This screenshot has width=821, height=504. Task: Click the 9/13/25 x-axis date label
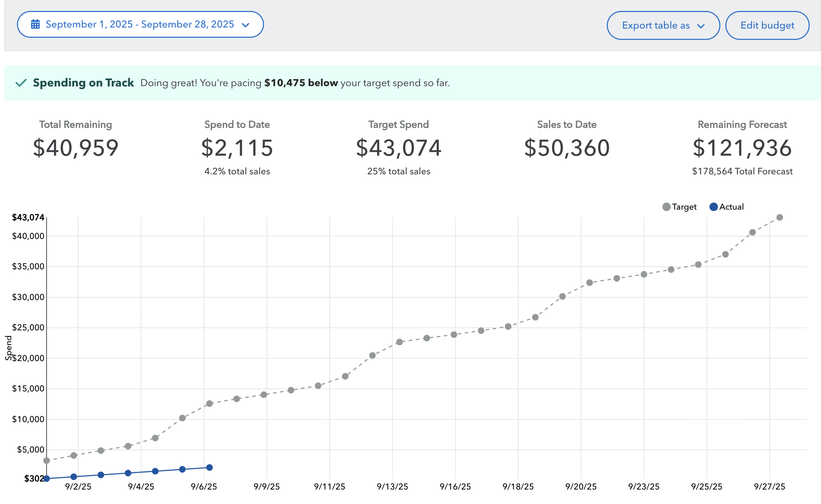pos(392,487)
